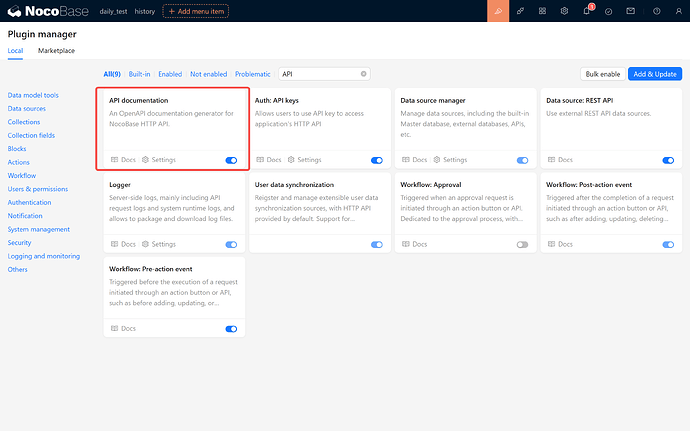This screenshot has width=690, height=431.
Task: Toggle Data source manager plugin switch
Action: [x=522, y=160]
